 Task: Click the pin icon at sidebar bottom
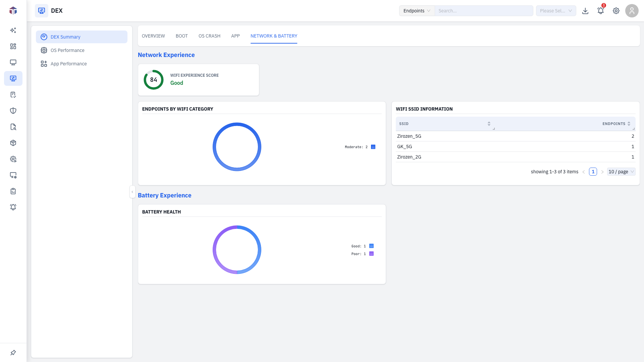tap(13, 353)
